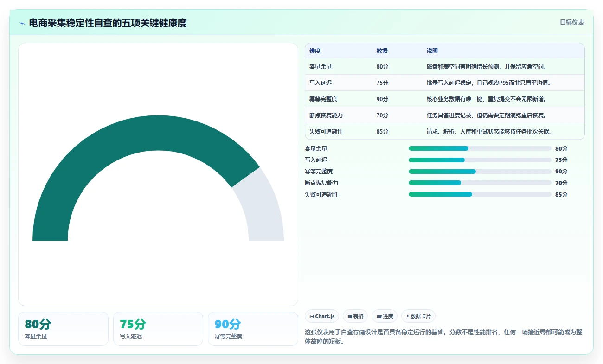Click the 表格 tag chip
This screenshot has width=603, height=364.
[355, 316]
